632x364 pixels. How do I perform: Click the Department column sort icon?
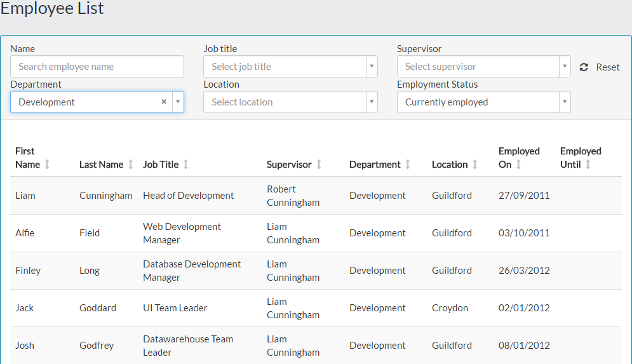(408, 165)
